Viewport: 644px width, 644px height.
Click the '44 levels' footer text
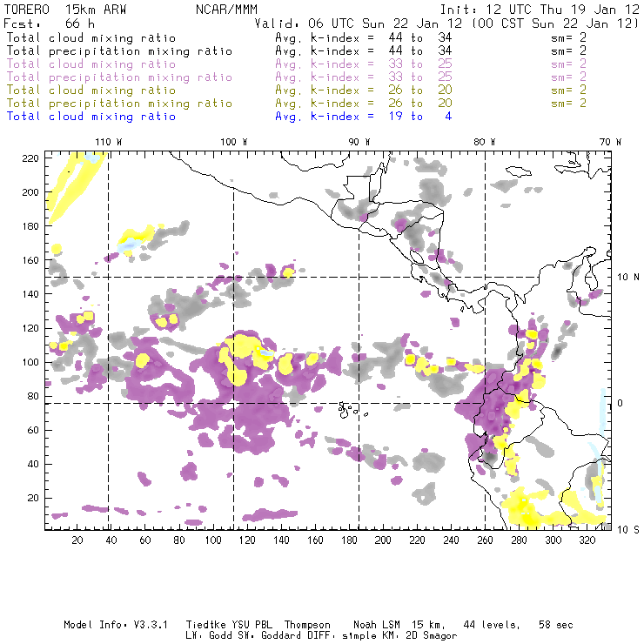point(492,625)
